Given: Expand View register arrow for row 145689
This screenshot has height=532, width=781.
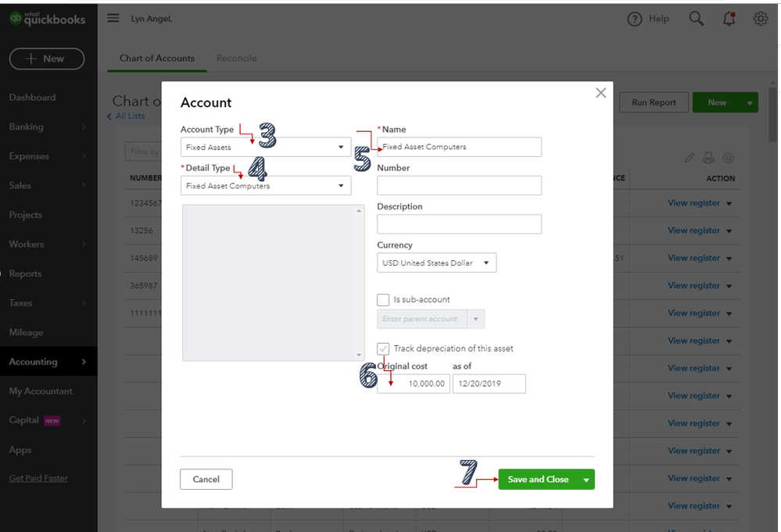Looking at the screenshot, I should point(729,259).
